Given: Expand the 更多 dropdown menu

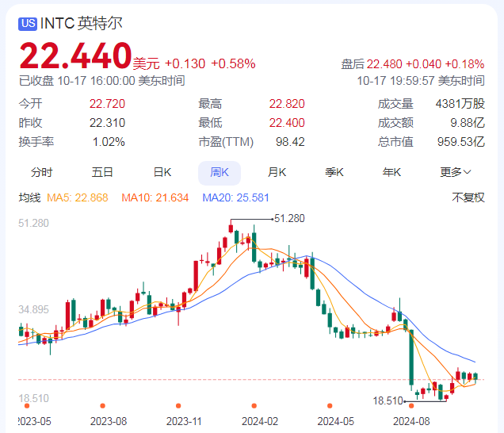Looking at the screenshot, I should coord(455,173).
